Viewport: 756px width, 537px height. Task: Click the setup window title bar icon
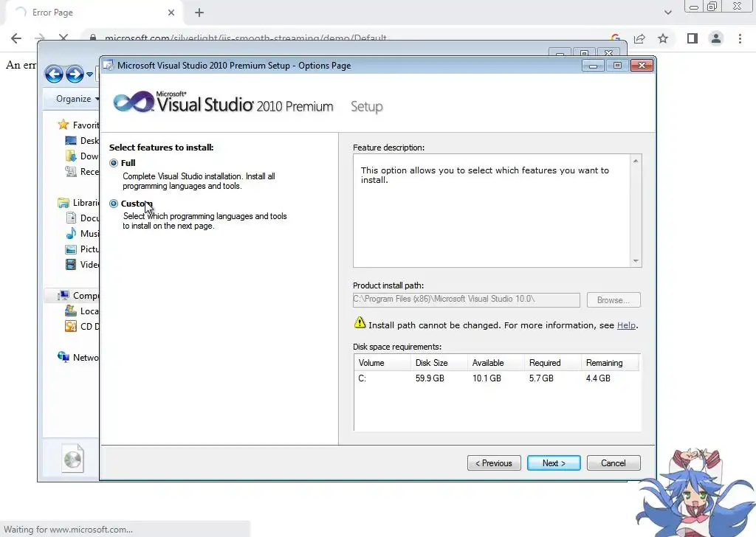coord(109,66)
